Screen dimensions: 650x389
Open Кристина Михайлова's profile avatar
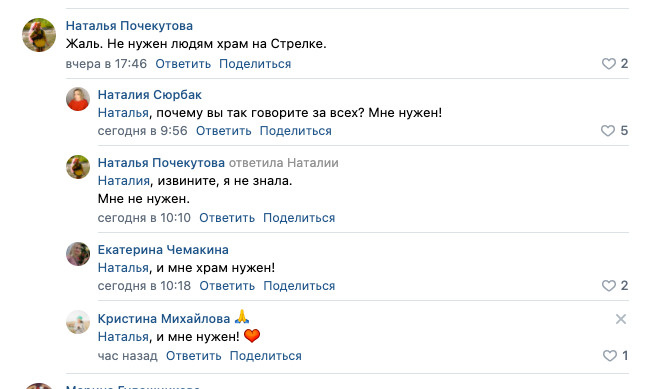click(78, 322)
